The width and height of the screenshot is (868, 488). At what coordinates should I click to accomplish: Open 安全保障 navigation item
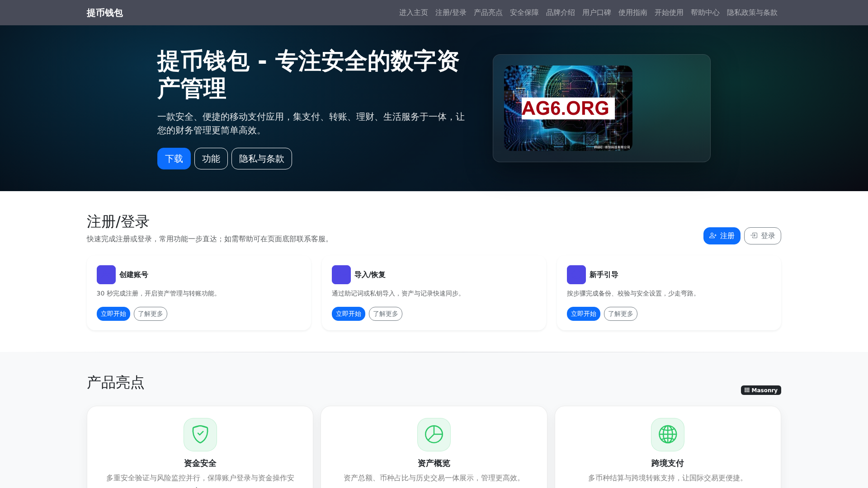pos(524,13)
